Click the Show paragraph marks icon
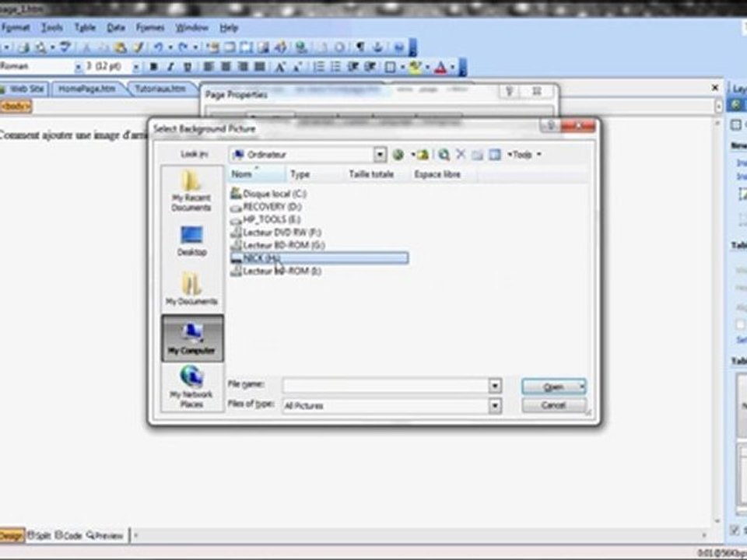Screen dimensions: 747x560 click(360, 47)
